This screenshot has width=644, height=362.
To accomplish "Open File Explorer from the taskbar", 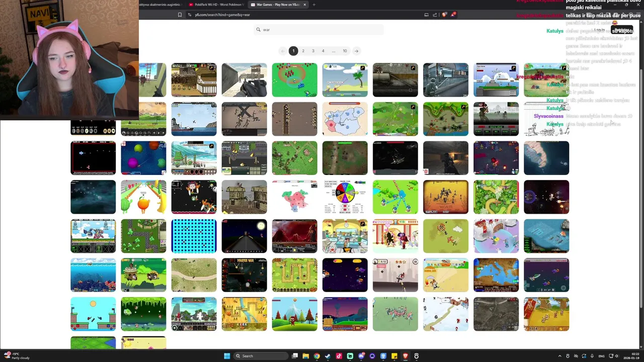I will [305, 356].
